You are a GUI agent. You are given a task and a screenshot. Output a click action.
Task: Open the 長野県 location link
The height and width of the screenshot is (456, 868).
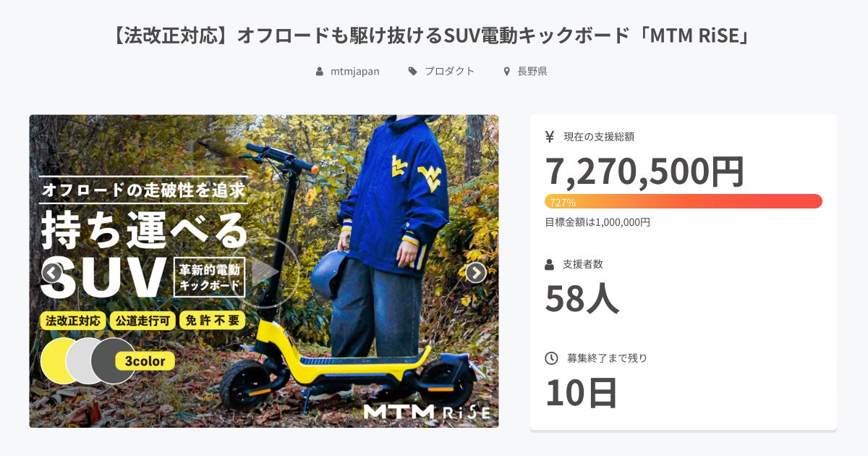pyautogui.click(x=532, y=72)
